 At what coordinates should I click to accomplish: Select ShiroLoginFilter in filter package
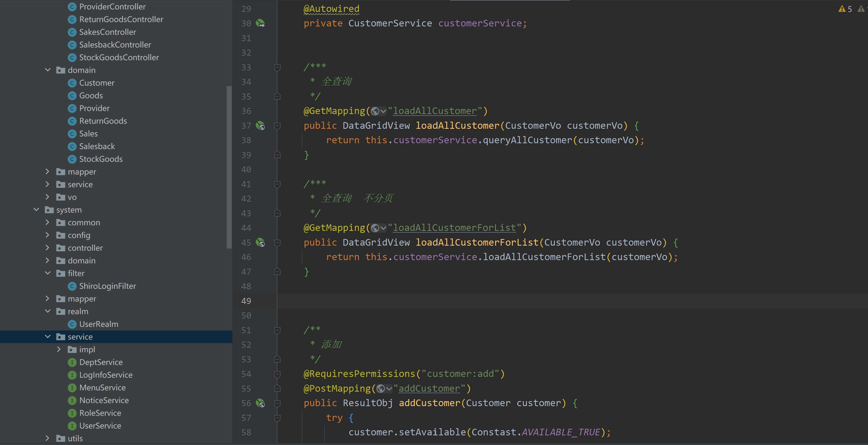coord(107,285)
